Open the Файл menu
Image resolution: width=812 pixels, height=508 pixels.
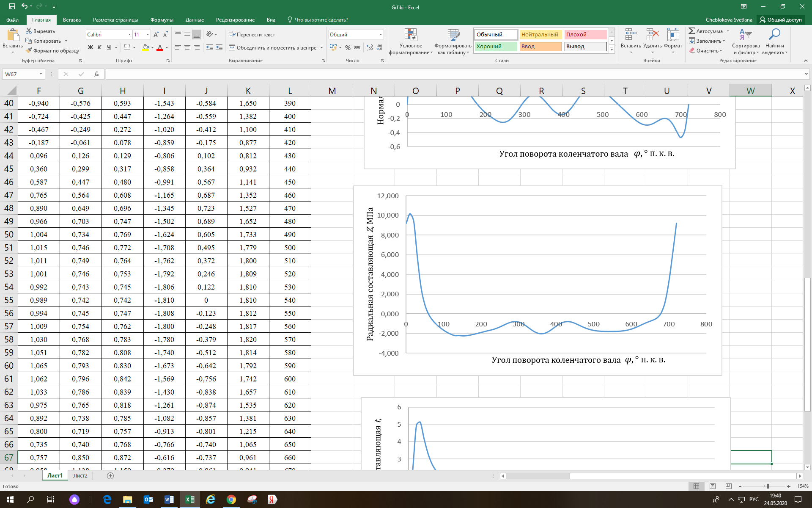pos(13,20)
